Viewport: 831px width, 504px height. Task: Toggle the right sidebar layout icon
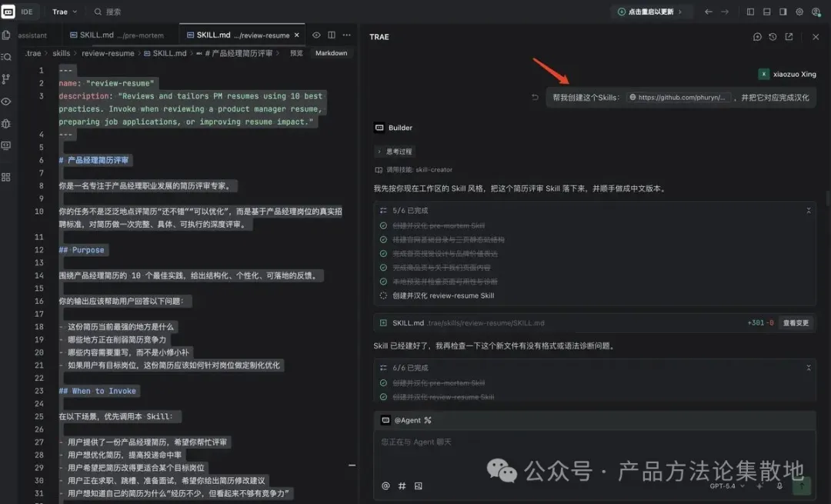(783, 12)
